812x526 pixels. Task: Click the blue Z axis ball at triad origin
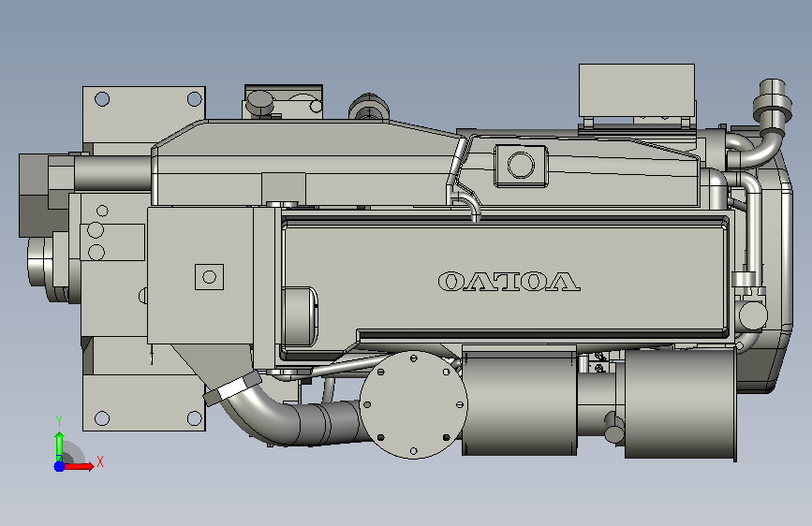60,466
